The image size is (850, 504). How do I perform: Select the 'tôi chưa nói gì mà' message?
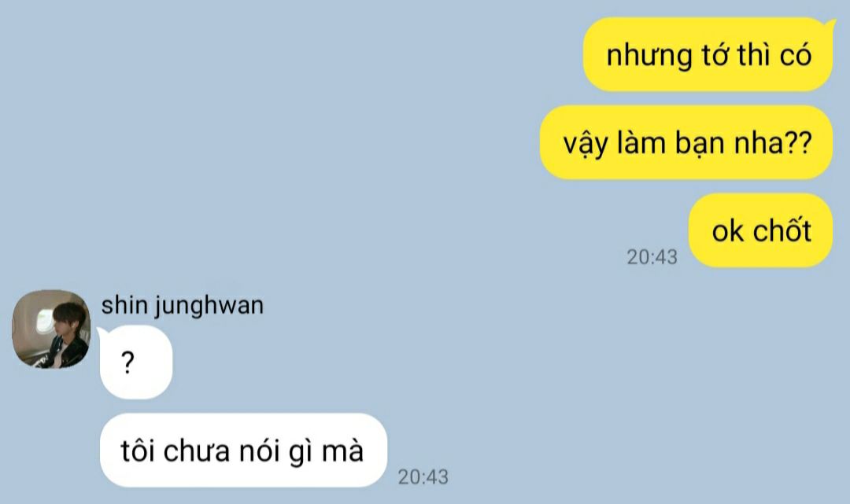pyautogui.click(x=243, y=451)
